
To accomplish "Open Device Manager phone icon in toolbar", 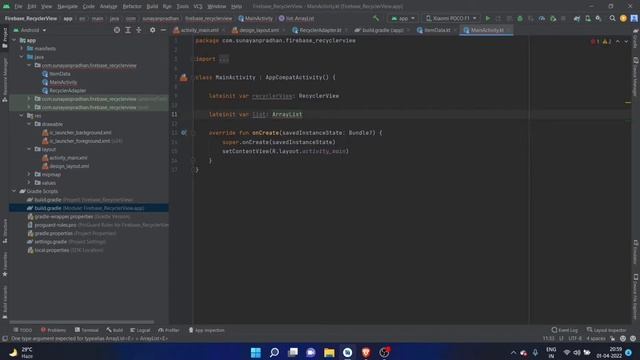I will [x=588, y=18].
